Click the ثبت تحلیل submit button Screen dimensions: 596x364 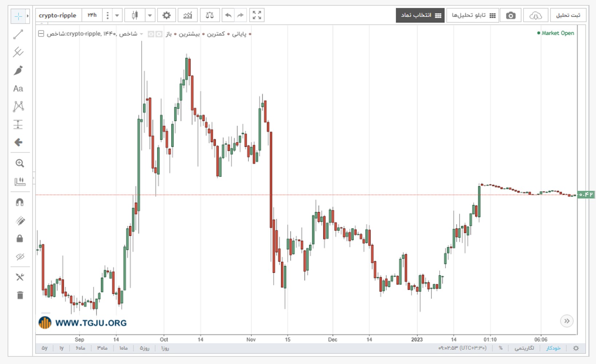(x=568, y=15)
